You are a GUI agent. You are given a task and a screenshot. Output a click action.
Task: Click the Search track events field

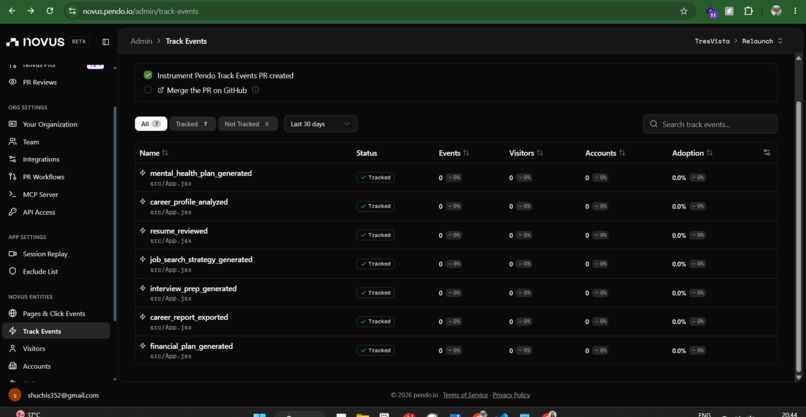point(710,124)
